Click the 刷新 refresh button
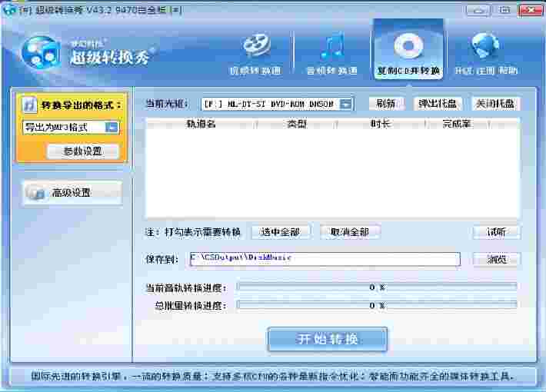Viewport: 546px width, 392px height. tap(386, 104)
